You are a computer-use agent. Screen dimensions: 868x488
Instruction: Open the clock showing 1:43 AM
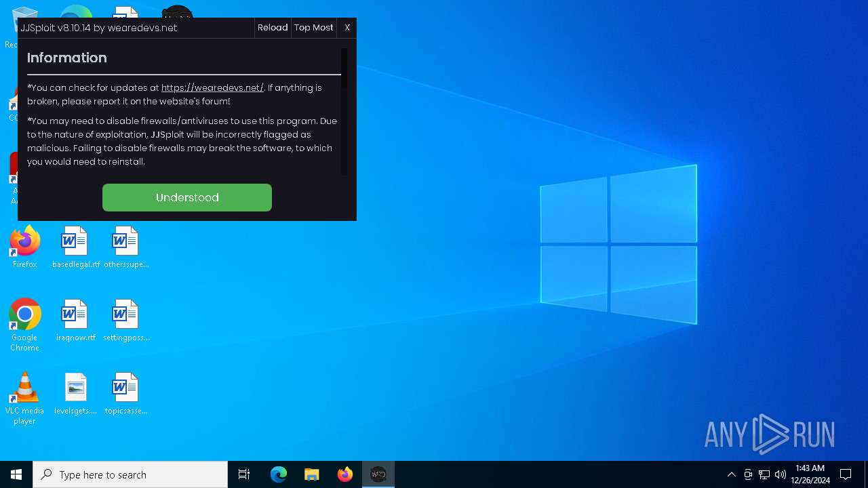pyautogui.click(x=810, y=474)
